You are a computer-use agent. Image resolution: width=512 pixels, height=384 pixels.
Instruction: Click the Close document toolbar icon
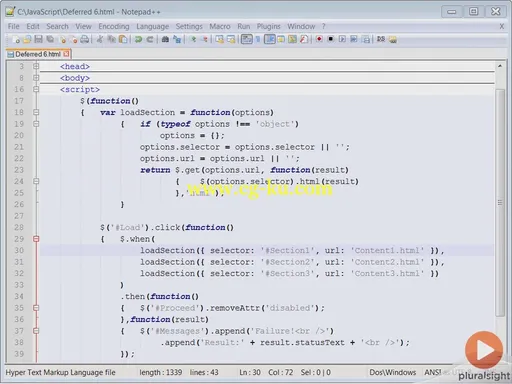(x=62, y=39)
